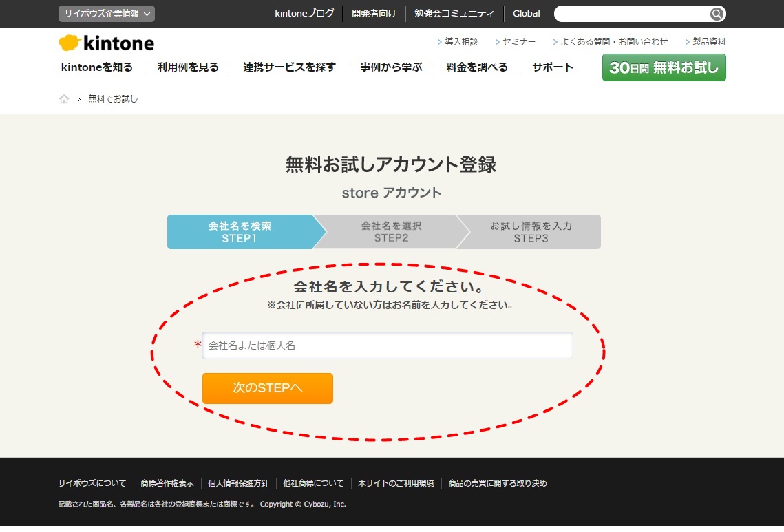Click the 30日間 無料お試し button
Viewport: 784px width, 532px height.
point(664,67)
